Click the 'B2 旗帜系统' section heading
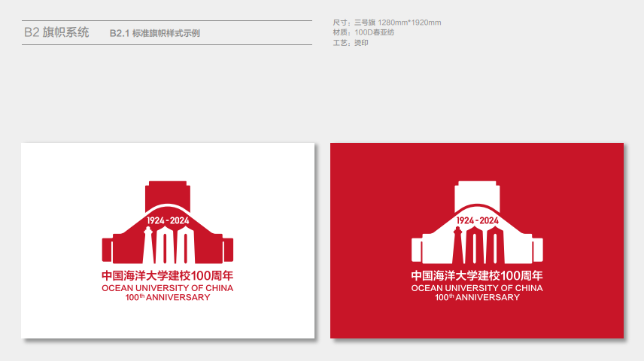 [56, 32]
